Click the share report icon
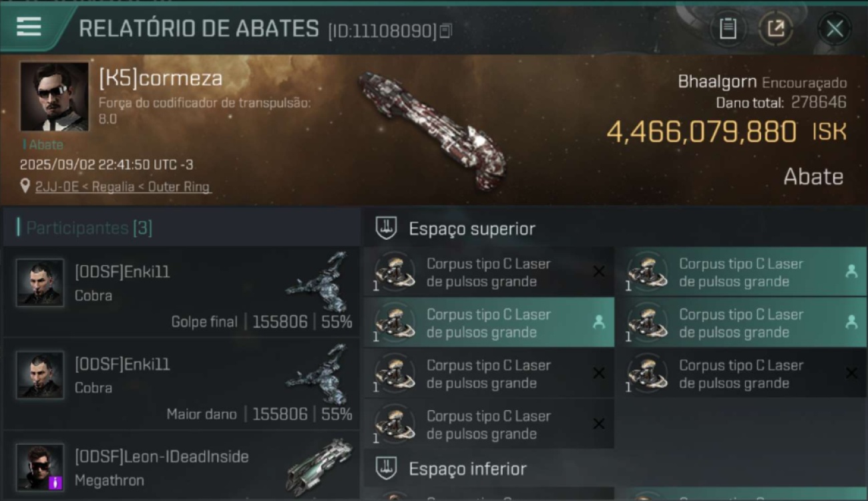This screenshot has height=501, width=868. click(776, 29)
